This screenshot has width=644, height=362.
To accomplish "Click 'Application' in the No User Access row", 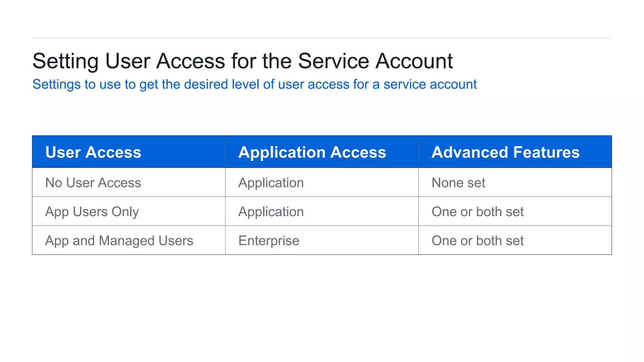I will point(322,182).
